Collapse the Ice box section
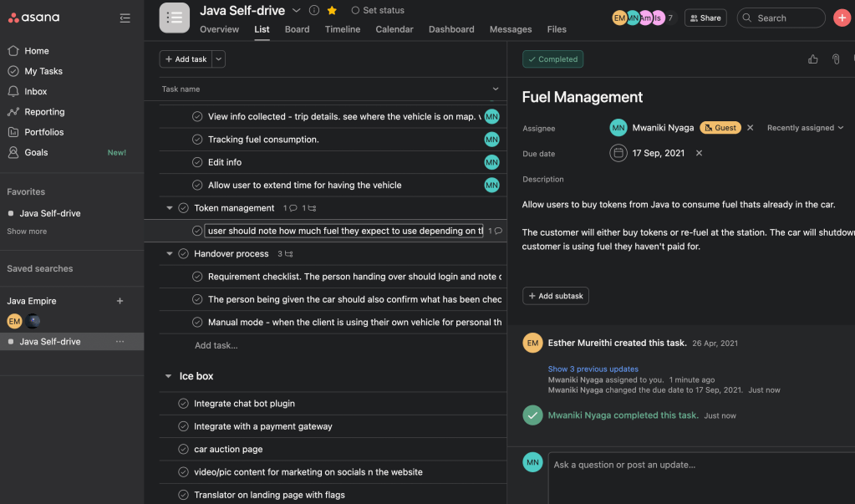 168,376
